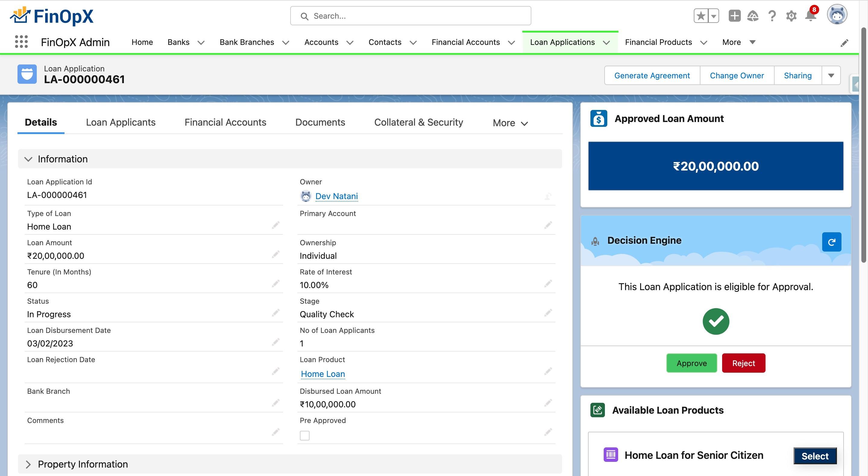Click the Change Owner button
This screenshot has height=476, width=868.
[x=737, y=75]
